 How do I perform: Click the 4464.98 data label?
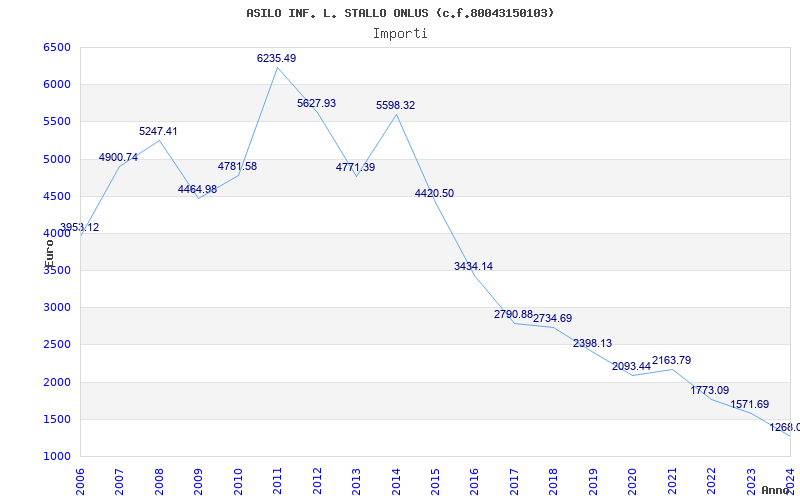point(197,190)
